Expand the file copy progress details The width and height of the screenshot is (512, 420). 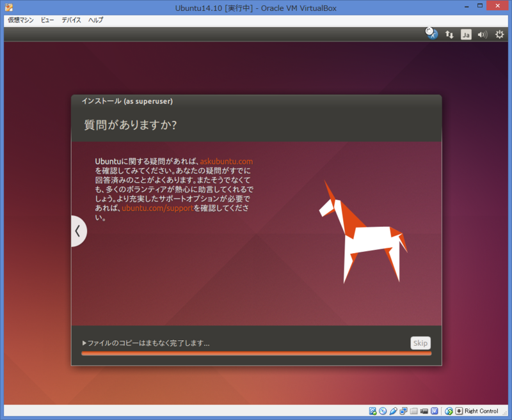click(84, 343)
